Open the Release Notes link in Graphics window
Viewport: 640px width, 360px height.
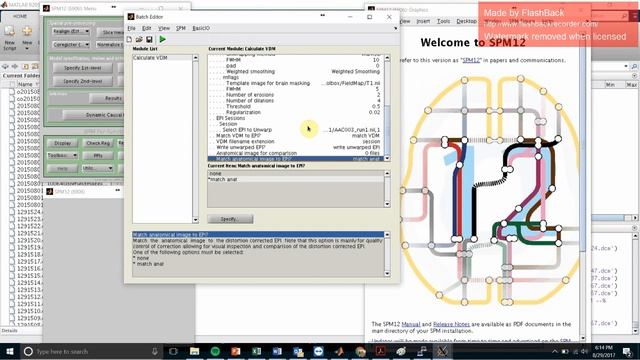point(451,324)
